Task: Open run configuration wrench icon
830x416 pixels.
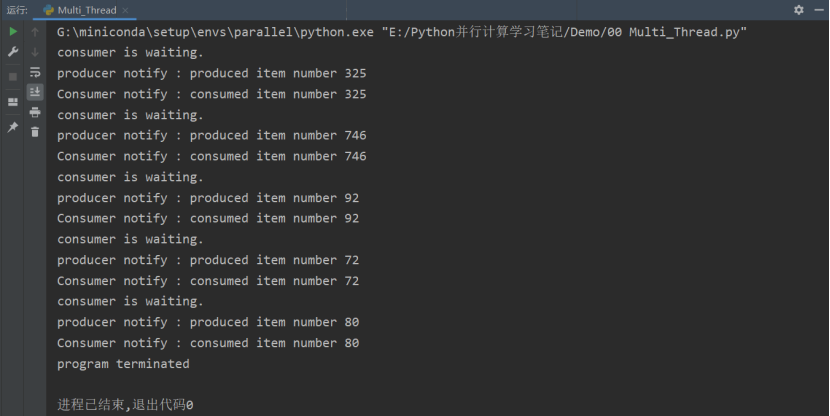Action: pos(13,52)
